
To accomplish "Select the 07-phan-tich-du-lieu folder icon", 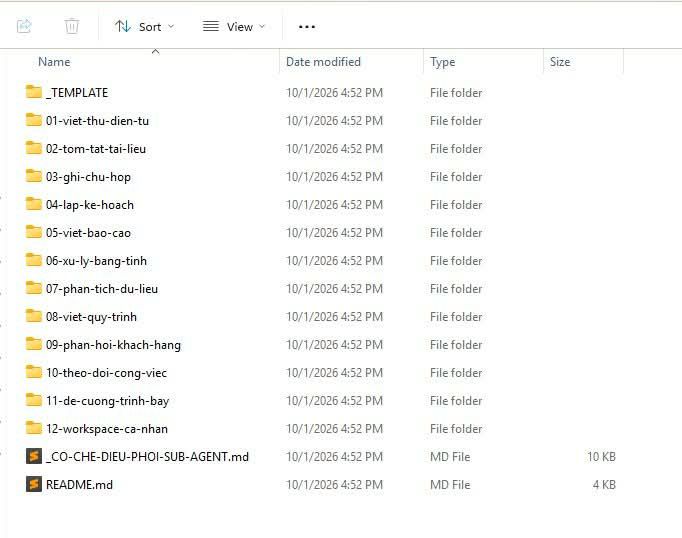I will tap(34, 287).
